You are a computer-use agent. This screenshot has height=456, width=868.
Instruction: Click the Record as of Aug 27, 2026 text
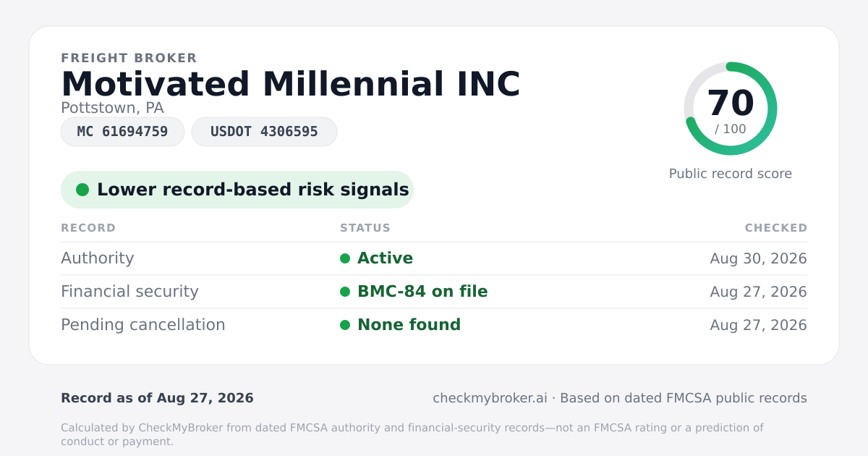157,398
